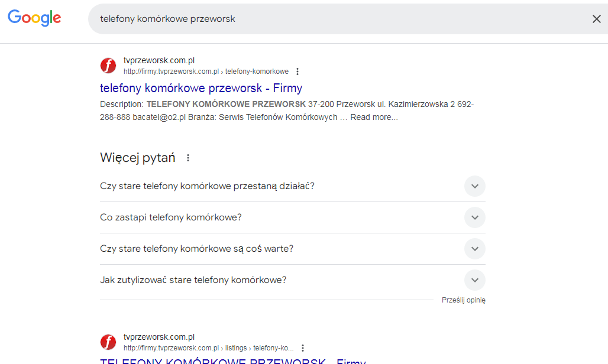The height and width of the screenshot is (364, 608).
Task: Open the Więcej pytań options menu
Action: [188, 158]
